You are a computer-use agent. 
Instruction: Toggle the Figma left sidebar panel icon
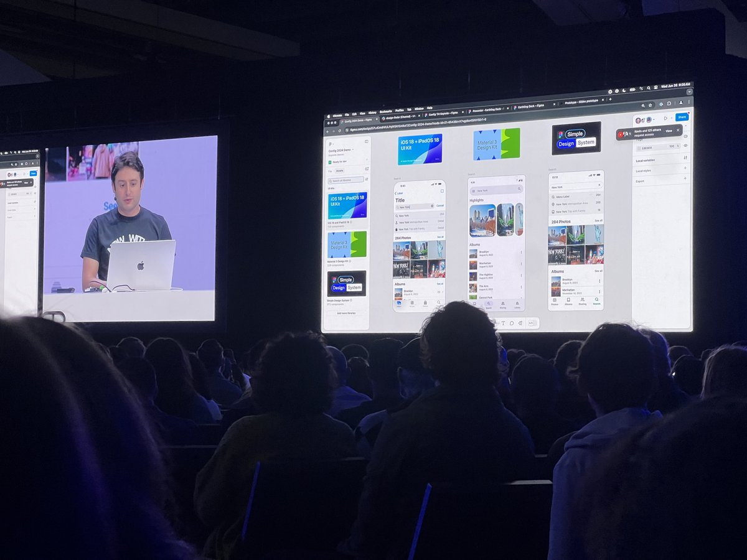pos(366,141)
